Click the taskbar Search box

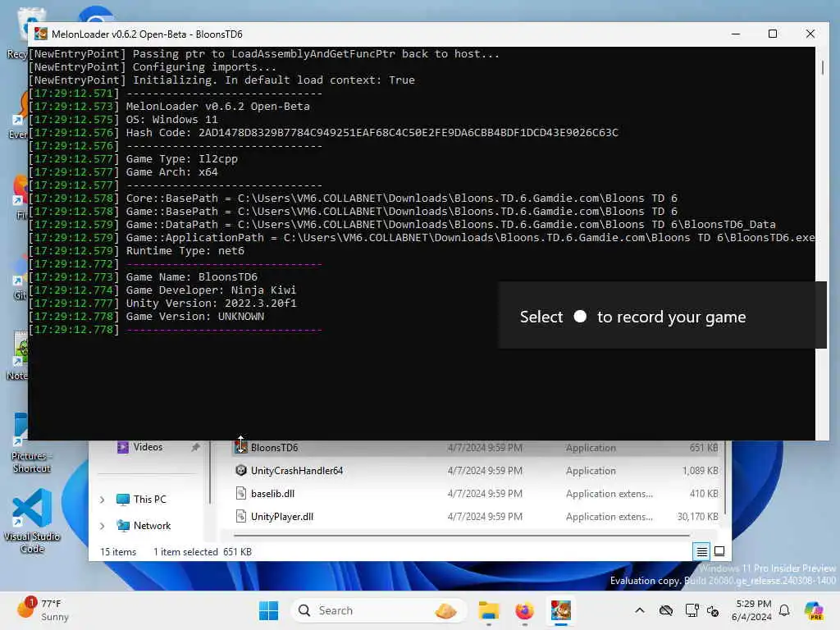coord(378,610)
